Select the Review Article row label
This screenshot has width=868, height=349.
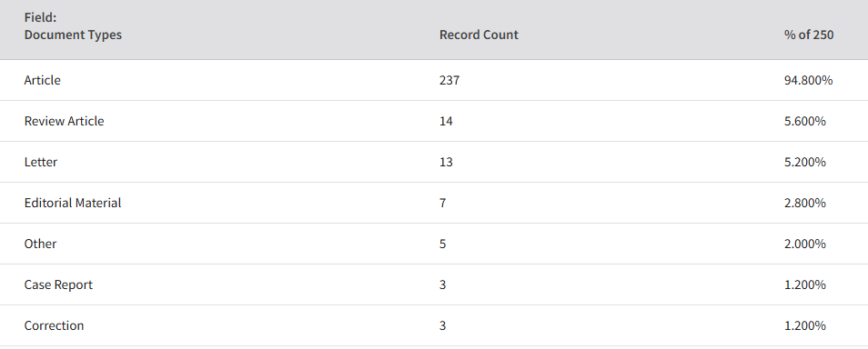(x=65, y=121)
